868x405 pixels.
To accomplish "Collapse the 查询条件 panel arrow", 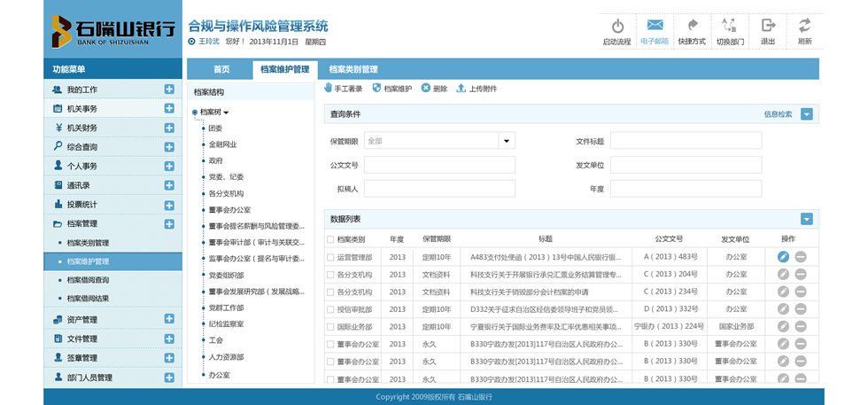I will point(806,113).
